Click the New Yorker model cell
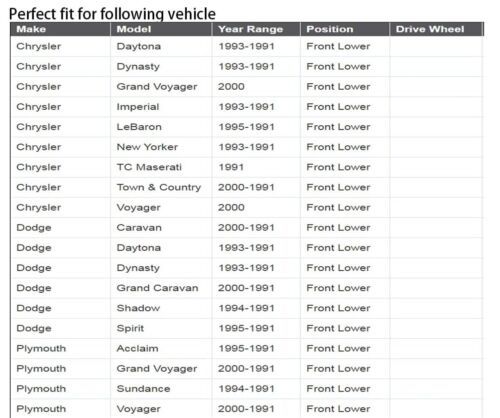The width and height of the screenshot is (500, 418). [161, 147]
